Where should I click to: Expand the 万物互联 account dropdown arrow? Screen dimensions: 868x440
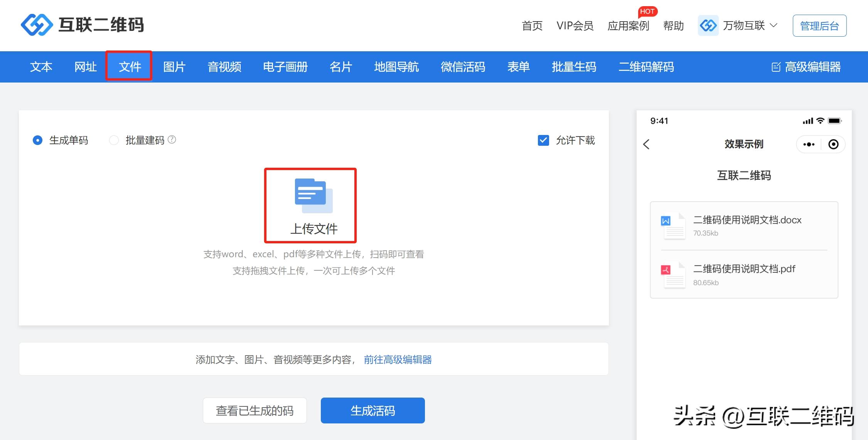coord(773,25)
